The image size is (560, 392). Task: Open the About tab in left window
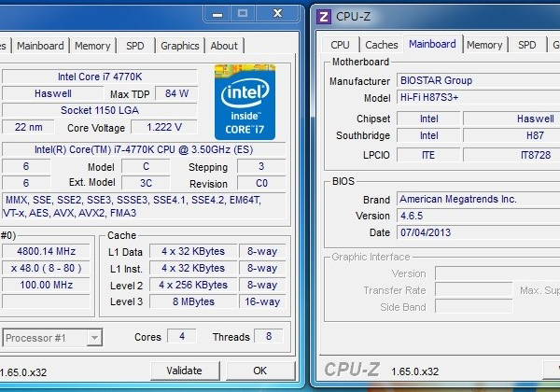click(224, 46)
